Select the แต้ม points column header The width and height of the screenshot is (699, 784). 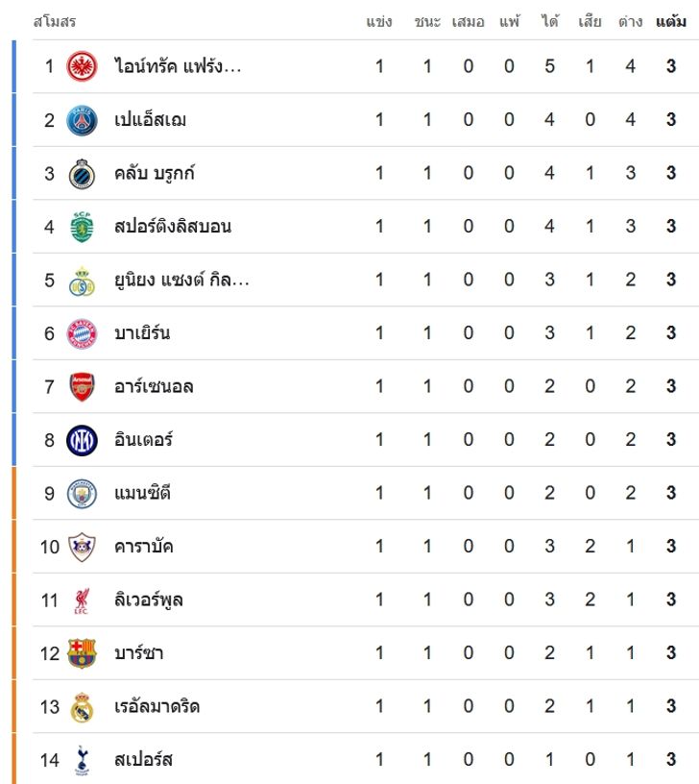[671, 22]
